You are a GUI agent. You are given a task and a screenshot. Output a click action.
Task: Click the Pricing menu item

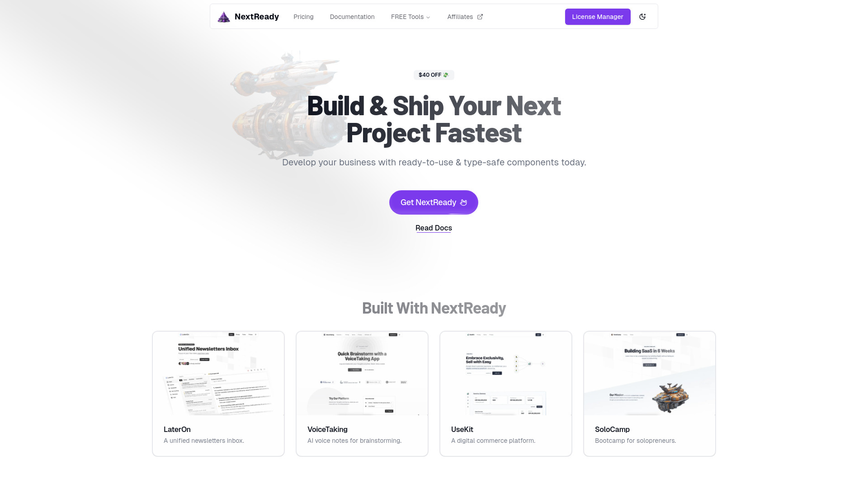[303, 17]
